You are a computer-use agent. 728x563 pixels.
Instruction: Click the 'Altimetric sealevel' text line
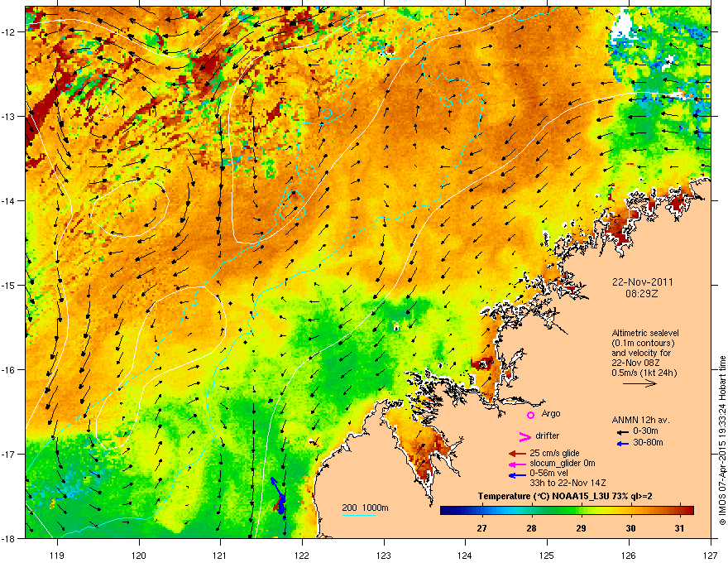click(x=645, y=333)
